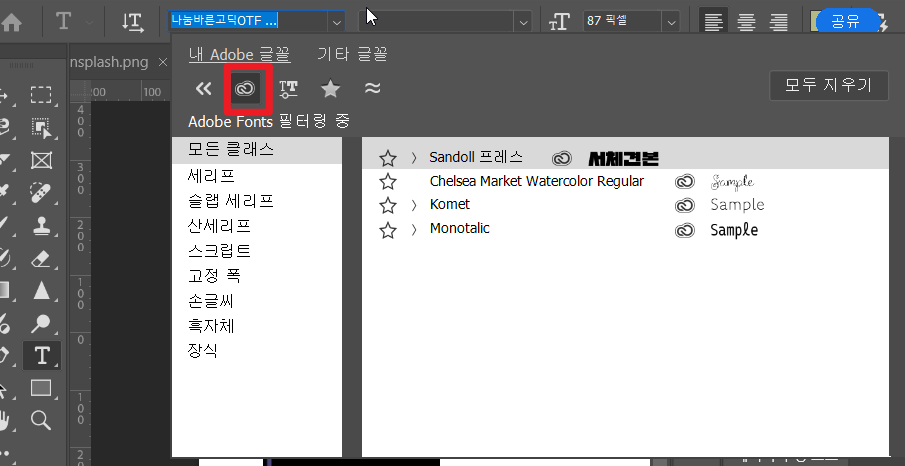Screen dimensions: 905x466
Task: Select the 스크립트 font class
Action: (x=219, y=250)
